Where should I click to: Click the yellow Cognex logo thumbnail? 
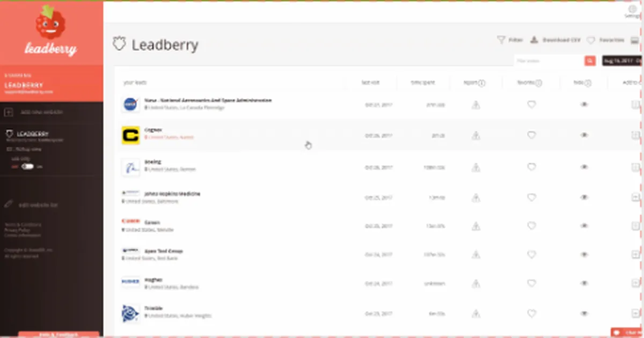(x=130, y=135)
